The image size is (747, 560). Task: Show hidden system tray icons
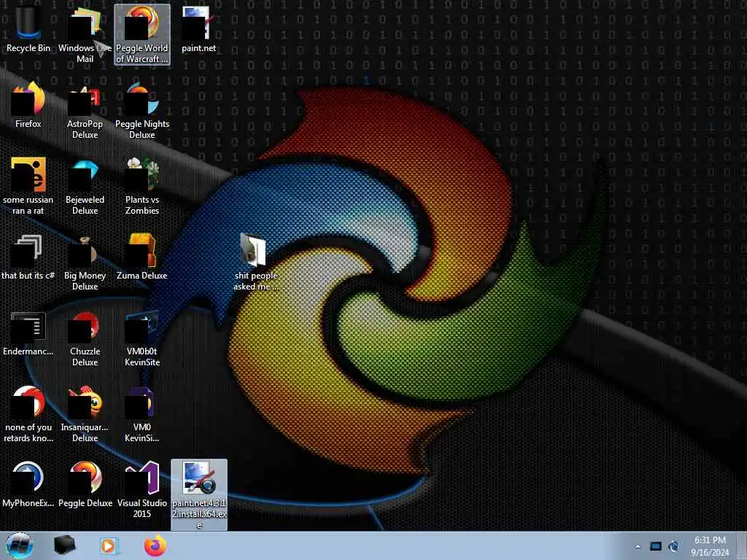(x=638, y=546)
